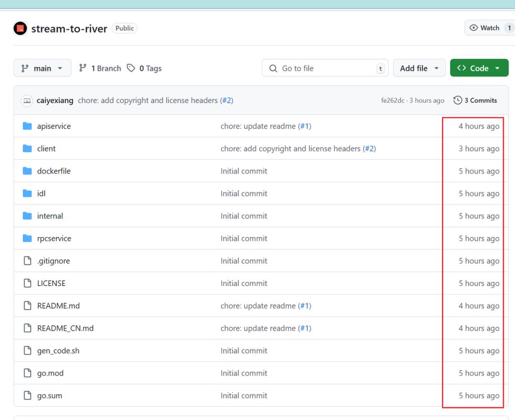Viewport: 515px width, 420px height.
Task: Click the LICENSE file icon
Action: pyautogui.click(x=28, y=283)
